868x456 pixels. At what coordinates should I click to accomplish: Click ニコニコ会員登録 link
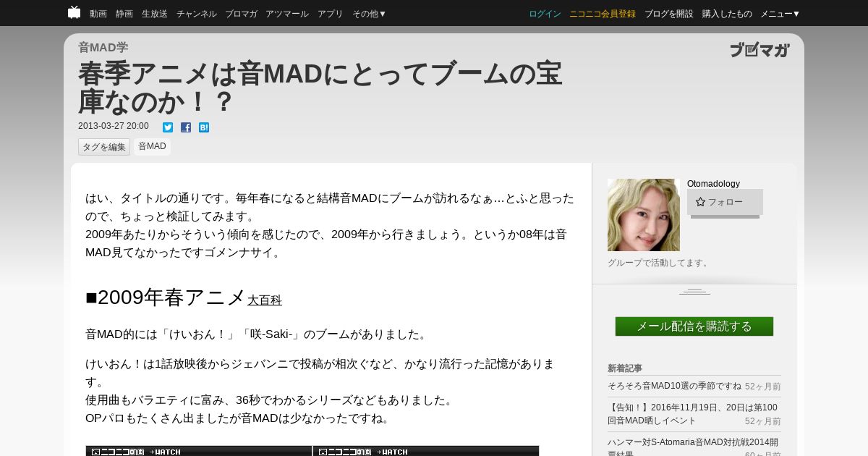pyautogui.click(x=603, y=14)
